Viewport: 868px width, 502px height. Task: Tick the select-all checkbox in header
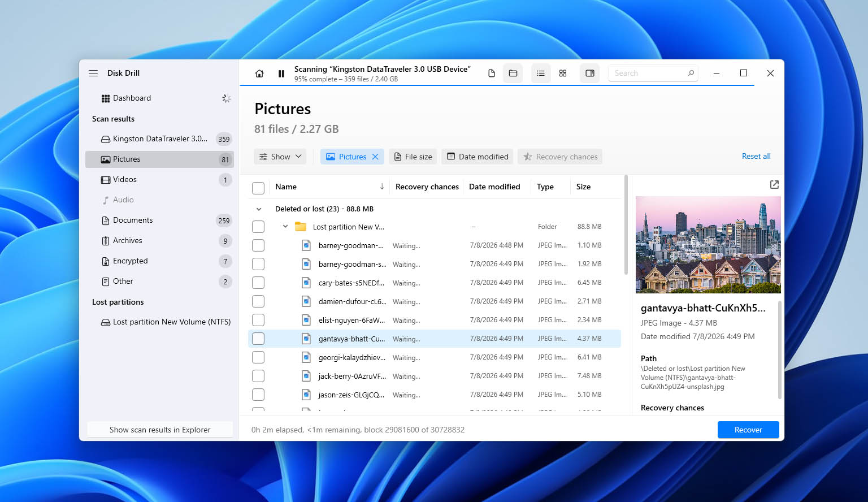pyautogui.click(x=258, y=188)
